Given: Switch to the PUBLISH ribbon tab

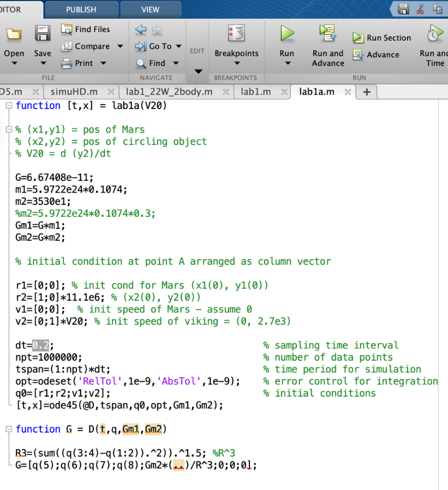Looking at the screenshot, I should (x=81, y=9).
